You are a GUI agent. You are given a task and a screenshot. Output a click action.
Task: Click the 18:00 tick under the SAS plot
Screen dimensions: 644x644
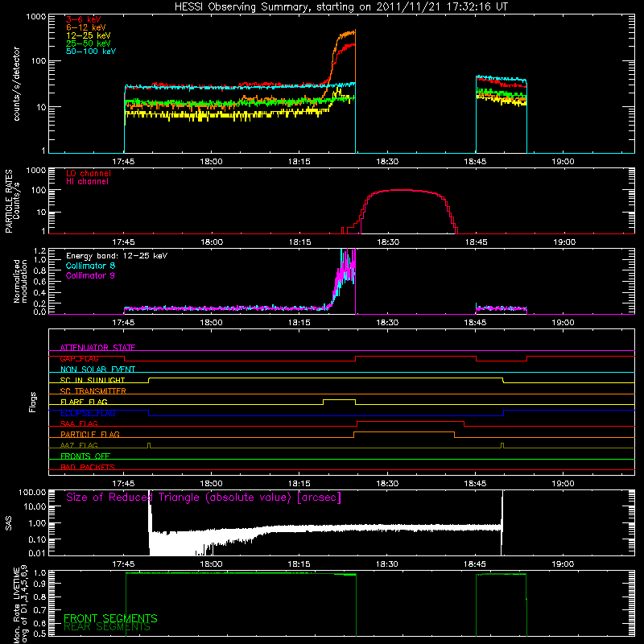pos(212,564)
